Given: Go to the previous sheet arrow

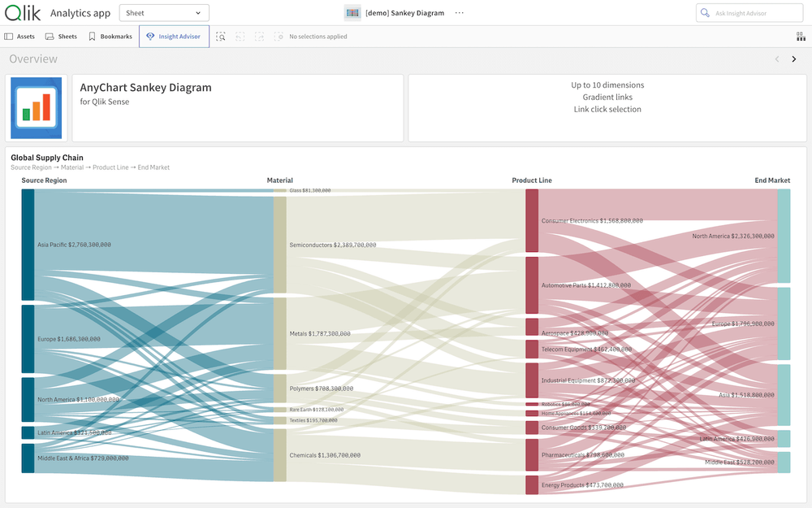Looking at the screenshot, I should coord(777,59).
